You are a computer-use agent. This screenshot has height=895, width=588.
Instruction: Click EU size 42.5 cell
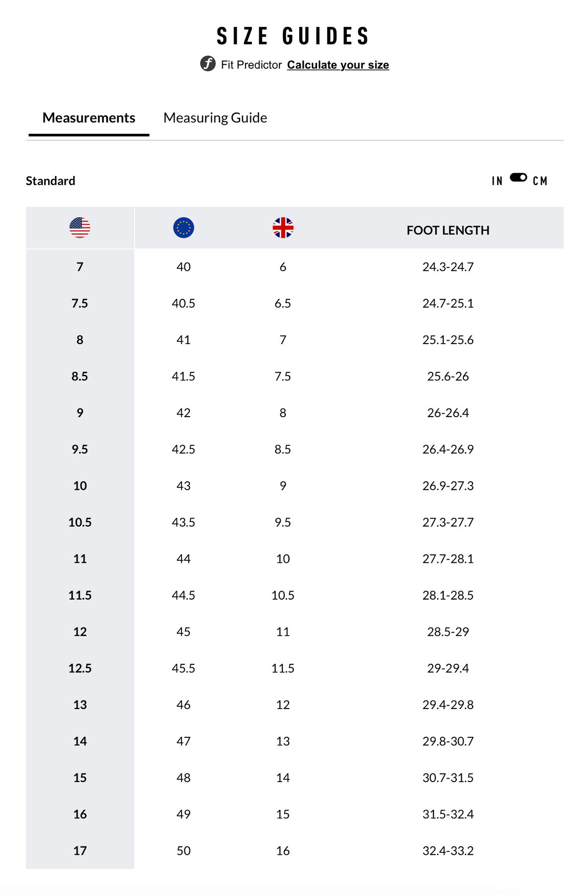(x=183, y=449)
